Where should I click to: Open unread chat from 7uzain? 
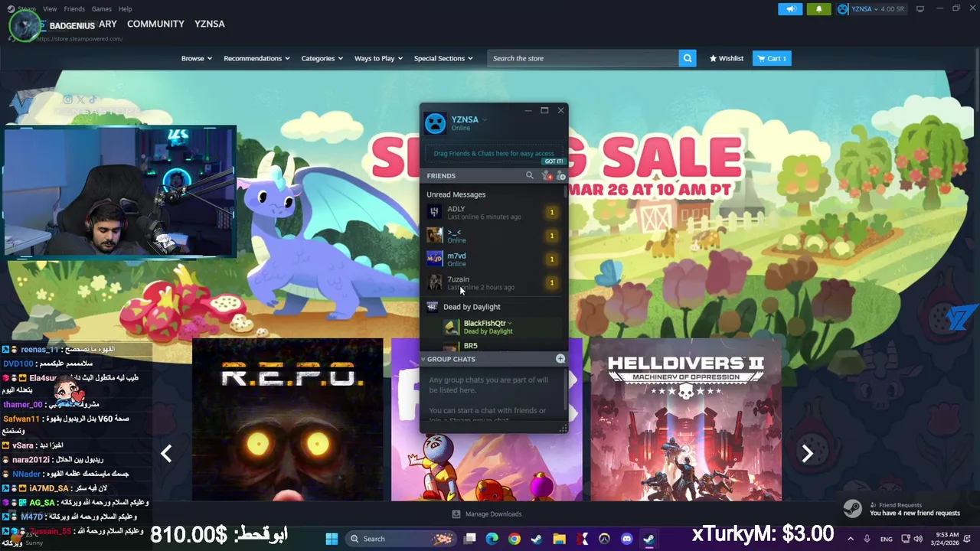(494, 282)
